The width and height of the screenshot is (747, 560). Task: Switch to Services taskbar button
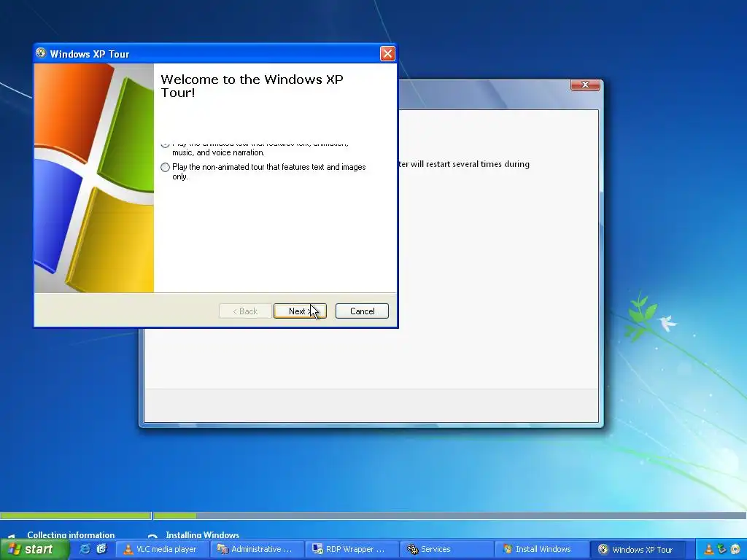(x=446, y=549)
